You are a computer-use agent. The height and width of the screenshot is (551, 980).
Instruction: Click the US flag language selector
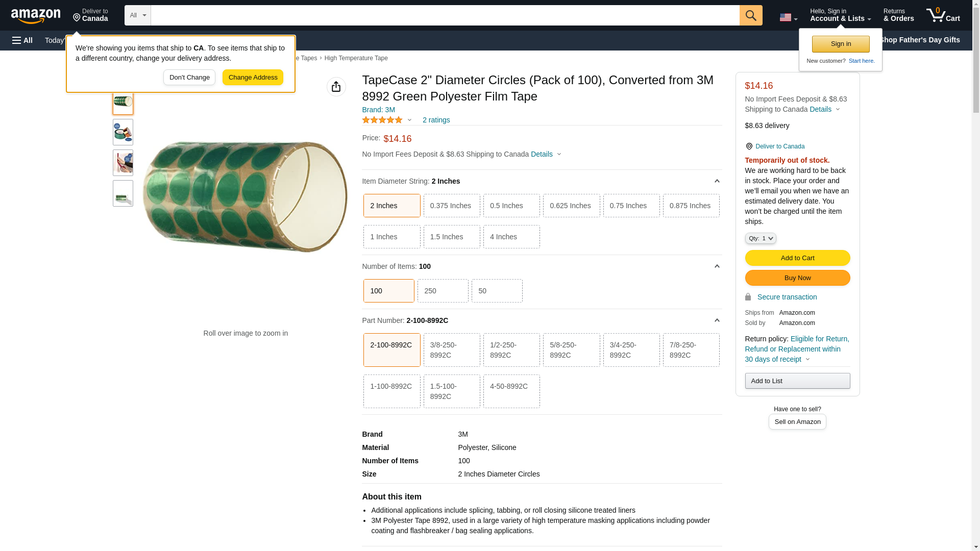(788, 17)
